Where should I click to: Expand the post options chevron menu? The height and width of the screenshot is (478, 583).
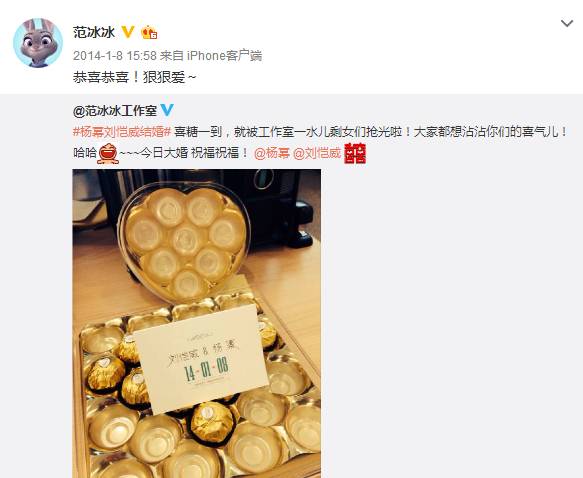567,23
